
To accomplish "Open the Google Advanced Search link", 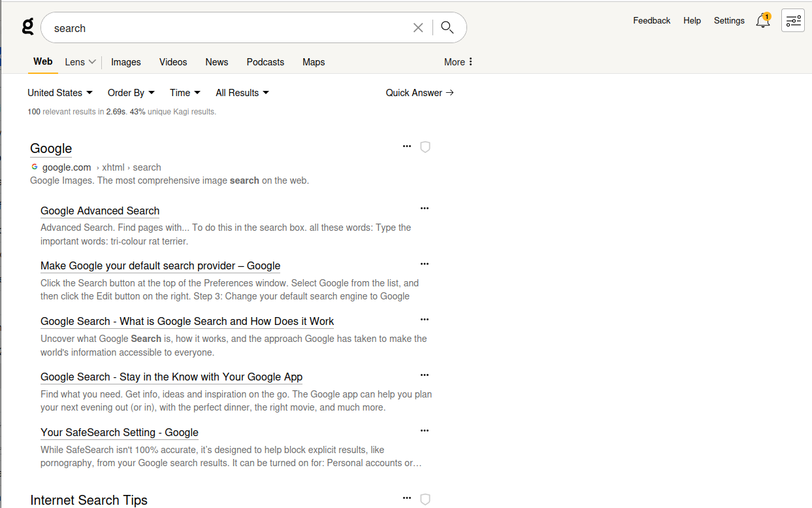I will [100, 211].
